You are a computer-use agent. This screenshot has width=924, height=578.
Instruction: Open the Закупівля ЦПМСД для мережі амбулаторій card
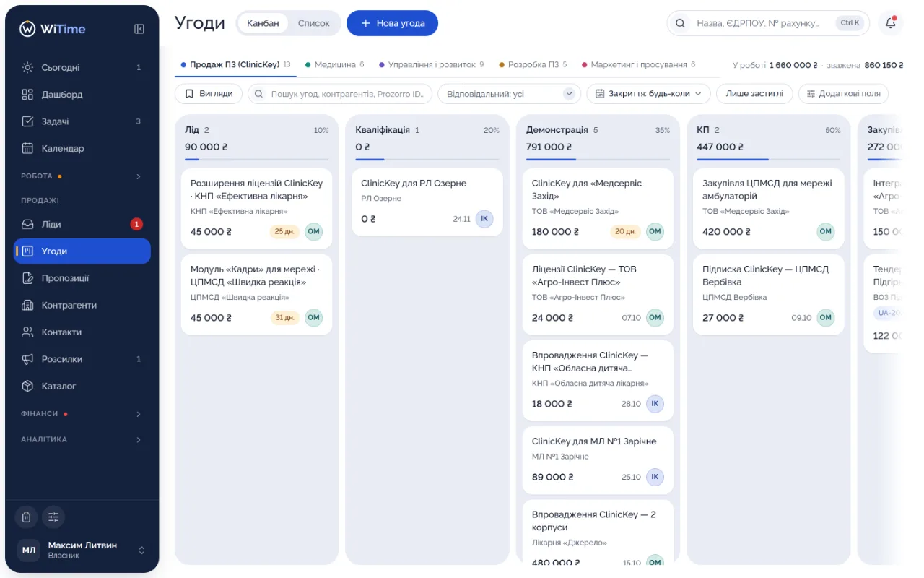[768, 209]
